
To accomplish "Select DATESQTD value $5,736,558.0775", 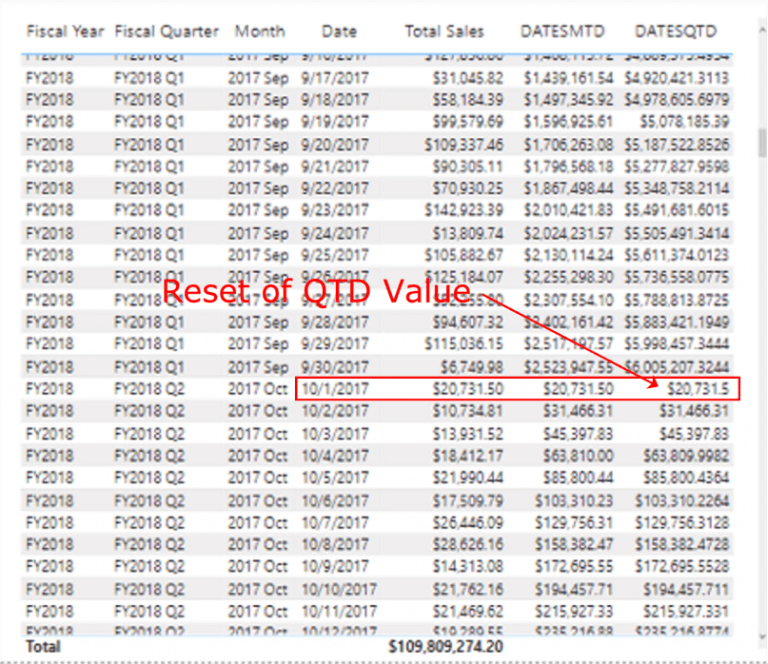I will [676, 277].
